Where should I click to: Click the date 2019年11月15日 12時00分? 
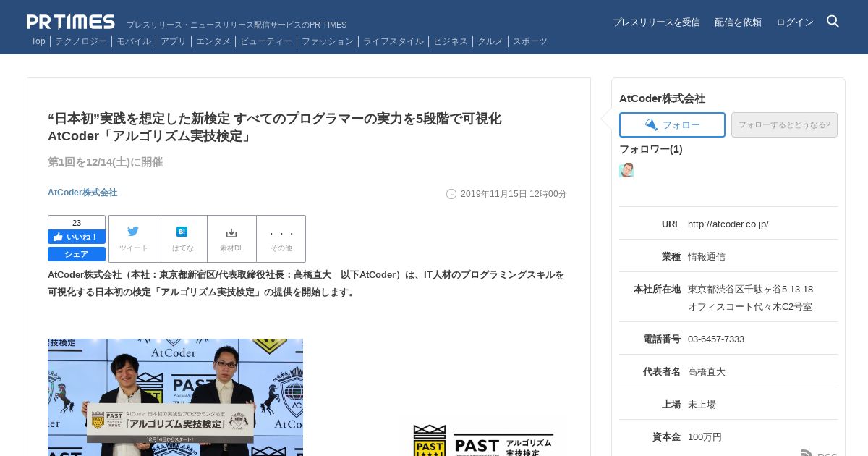pos(514,194)
